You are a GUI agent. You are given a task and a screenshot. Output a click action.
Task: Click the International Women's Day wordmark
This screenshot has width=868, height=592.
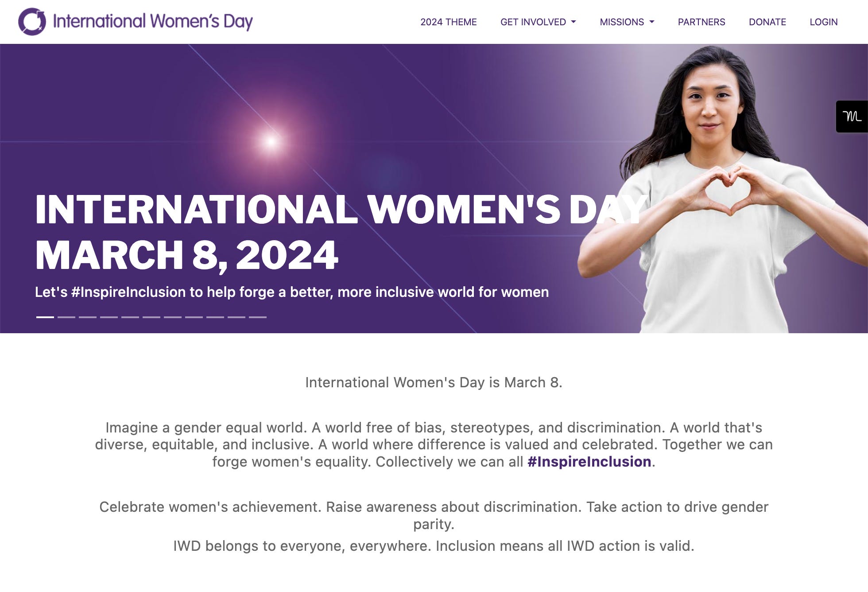[x=153, y=21]
